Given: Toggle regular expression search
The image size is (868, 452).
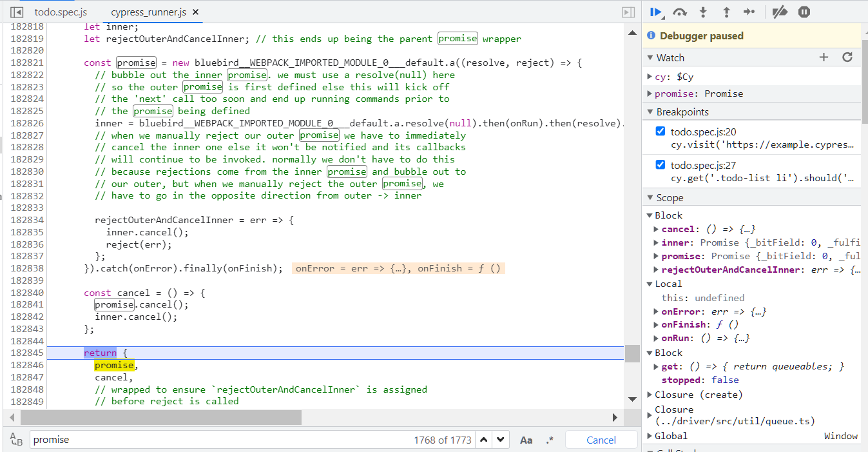Looking at the screenshot, I should [550, 440].
